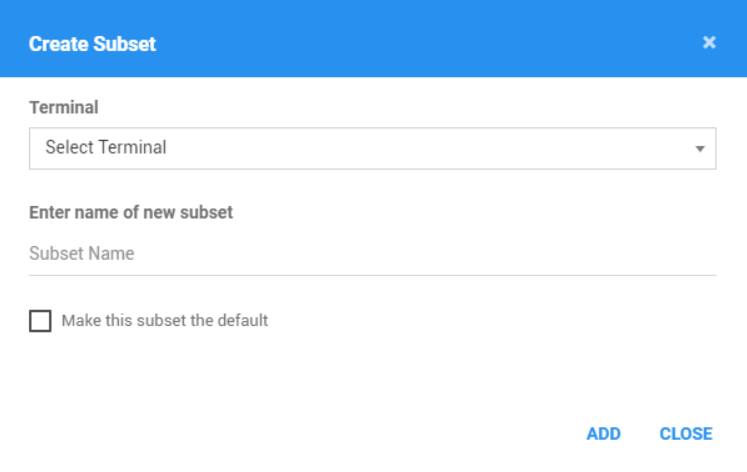Add the new subset using ADD
Image resolution: width=747 pixels, height=472 pixels.
click(x=603, y=433)
